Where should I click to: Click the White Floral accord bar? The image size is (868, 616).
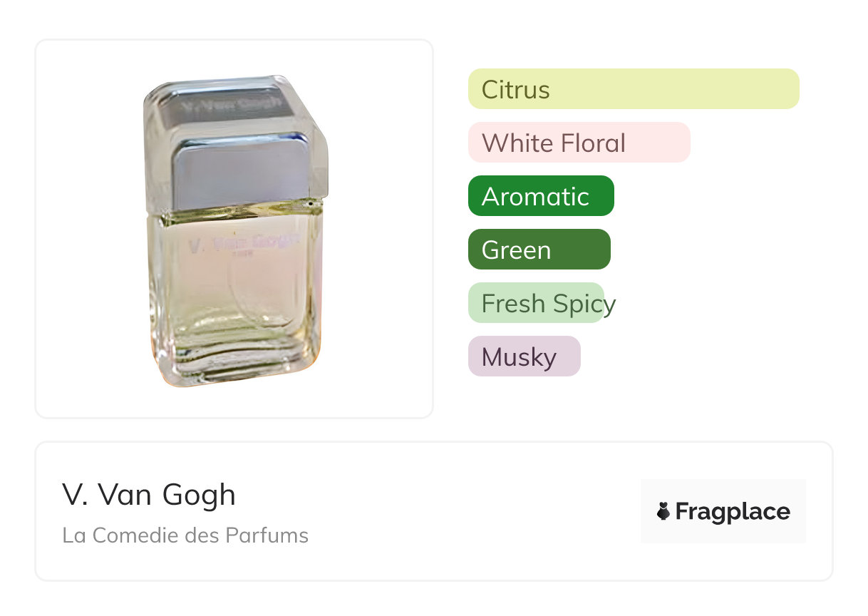point(579,143)
